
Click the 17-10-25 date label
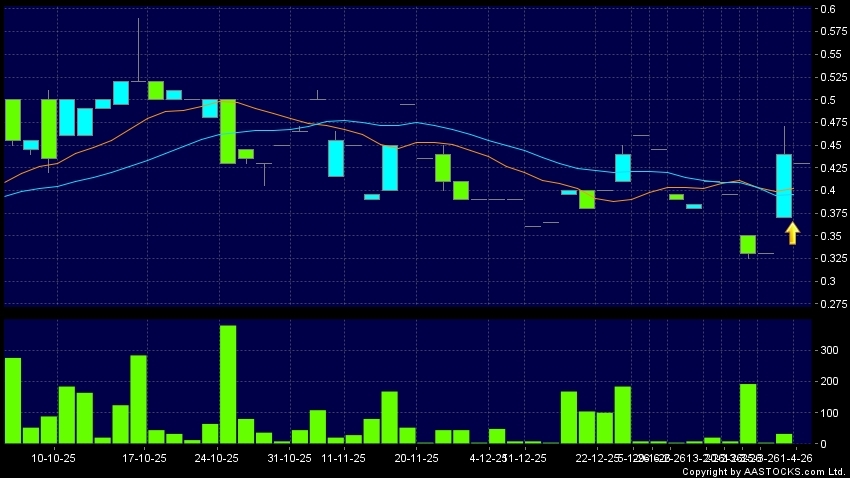(143, 458)
